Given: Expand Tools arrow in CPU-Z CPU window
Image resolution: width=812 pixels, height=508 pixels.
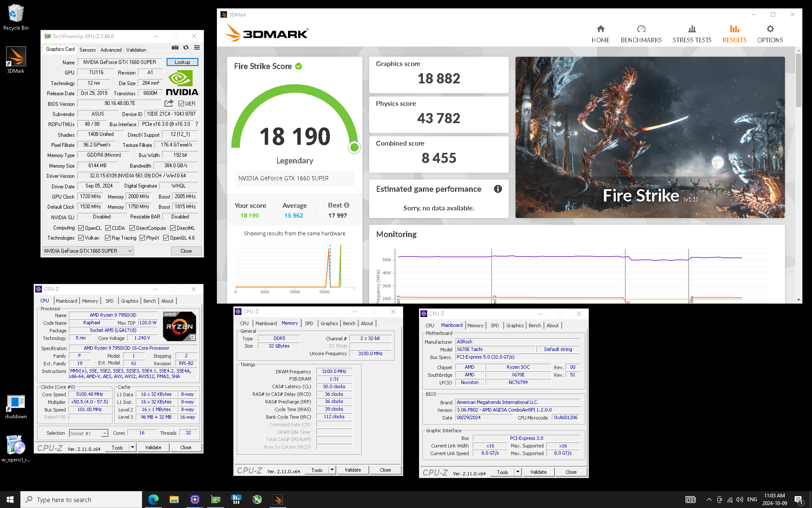Looking at the screenshot, I should click(132, 447).
